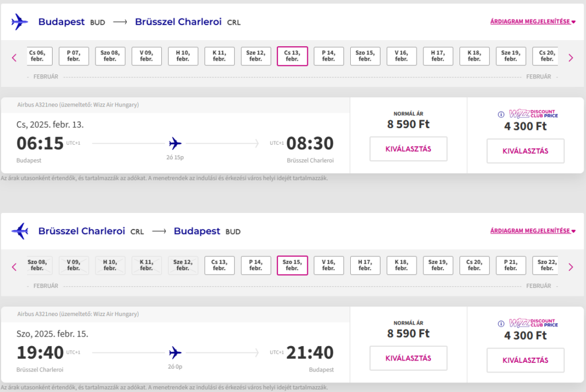
Task: Select outbound date Cs 20, febr.
Action: 545,56
